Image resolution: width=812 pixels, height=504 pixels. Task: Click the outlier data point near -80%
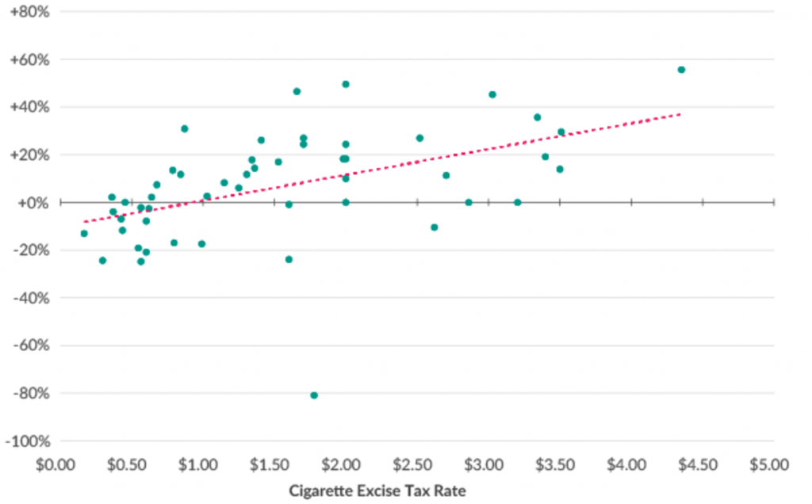pyautogui.click(x=314, y=395)
